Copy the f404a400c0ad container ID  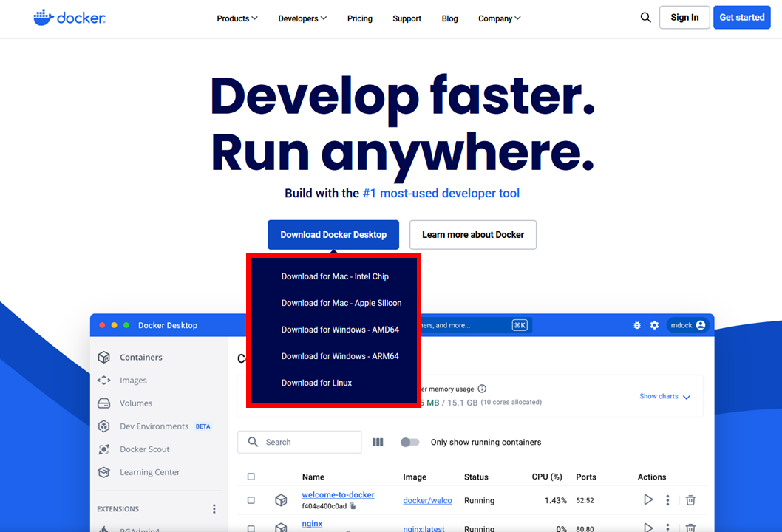(x=353, y=506)
